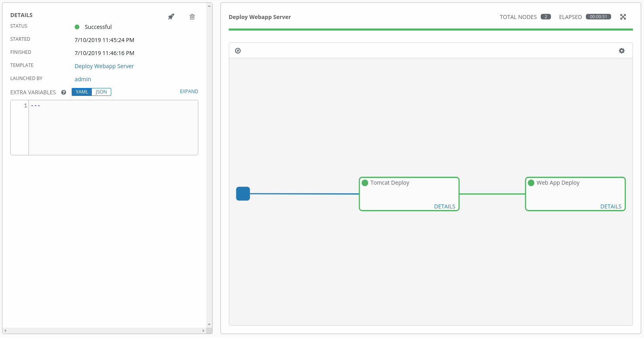Screen dimensions: 644x338
Task: Click the elapsed time 00:00:51 badge
Action: (x=598, y=17)
